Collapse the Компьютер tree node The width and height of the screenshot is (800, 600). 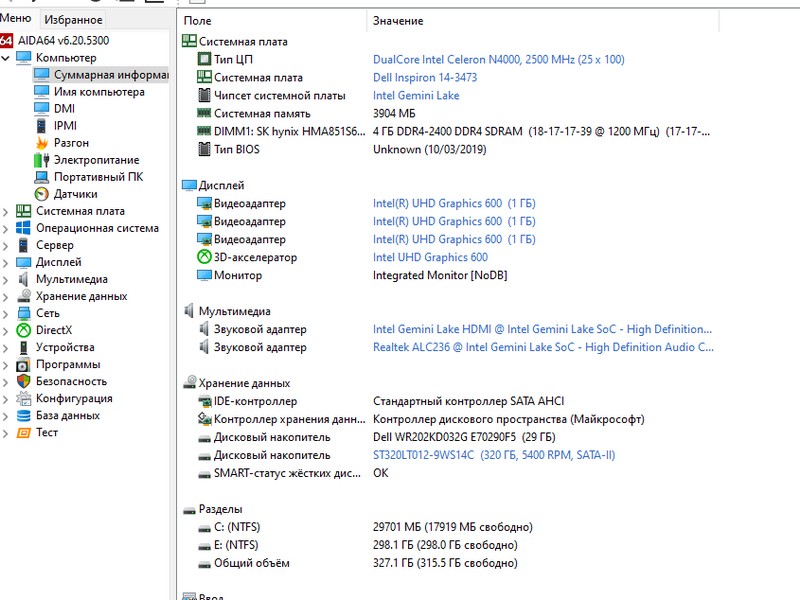click(6, 58)
